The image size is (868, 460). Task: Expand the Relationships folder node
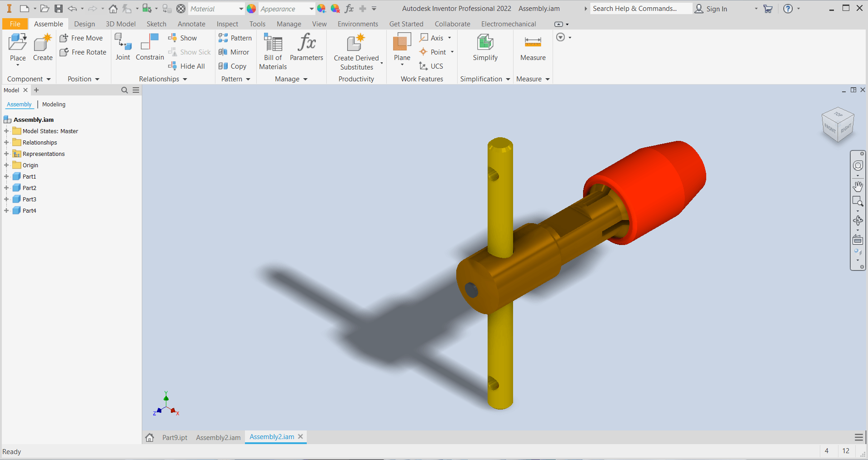pyautogui.click(x=6, y=142)
